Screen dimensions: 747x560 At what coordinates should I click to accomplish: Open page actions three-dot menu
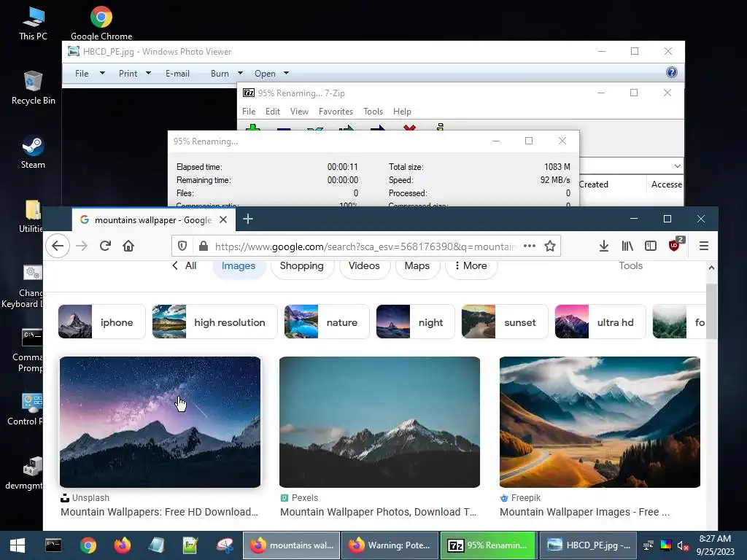[530, 246]
